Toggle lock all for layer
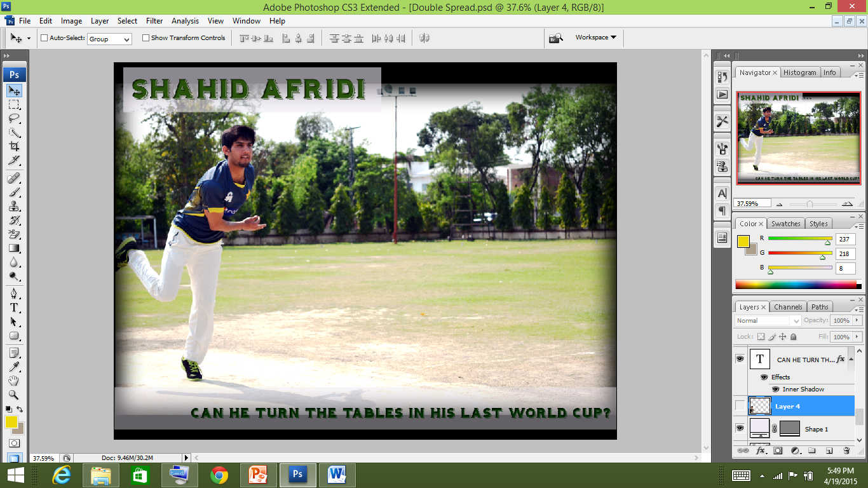The image size is (868, 488). coord(794,337)
